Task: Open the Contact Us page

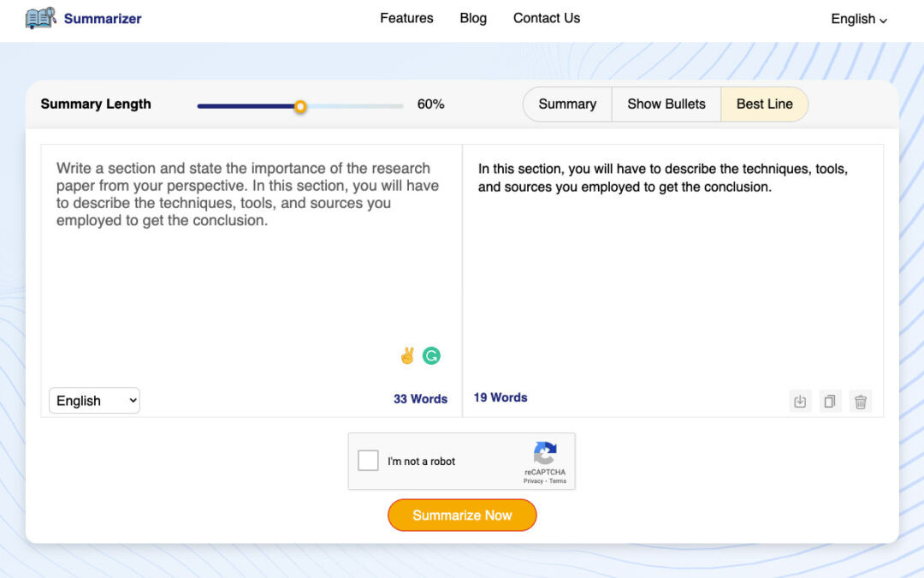Action: tap(547, 18)
